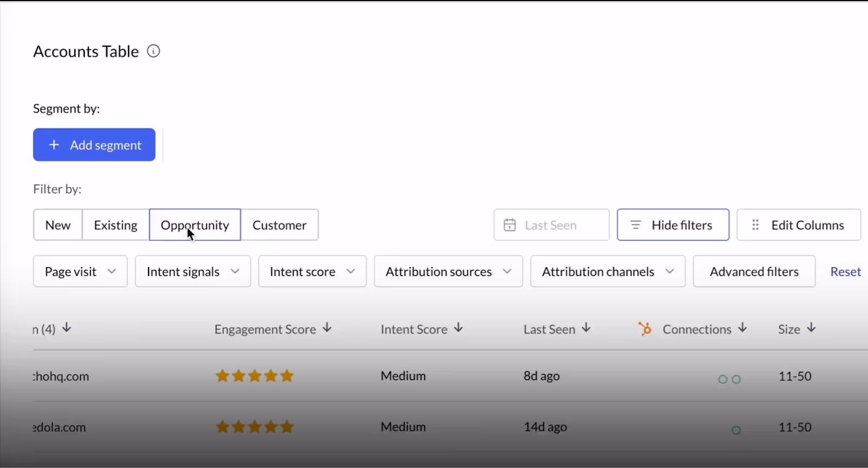Select the Opportunity filter tab
The height and width of the screenshot is (468, 868).
pyautogui.click(x=195, y=225)
